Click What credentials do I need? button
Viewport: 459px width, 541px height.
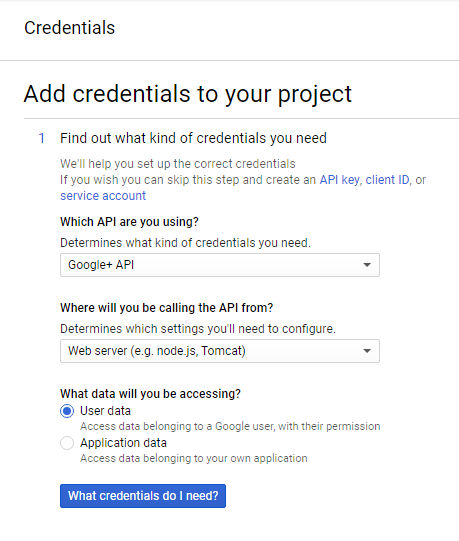143,496
